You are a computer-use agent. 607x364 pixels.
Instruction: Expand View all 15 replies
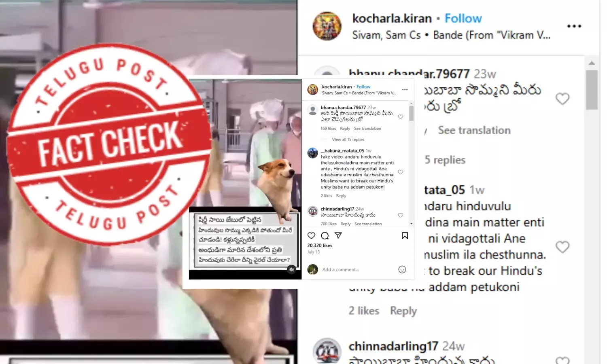(x=348, y=140)
